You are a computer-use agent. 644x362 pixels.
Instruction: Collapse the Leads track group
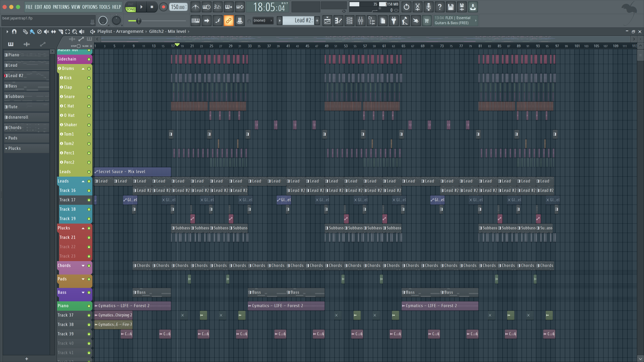click(x=83, y=181)
